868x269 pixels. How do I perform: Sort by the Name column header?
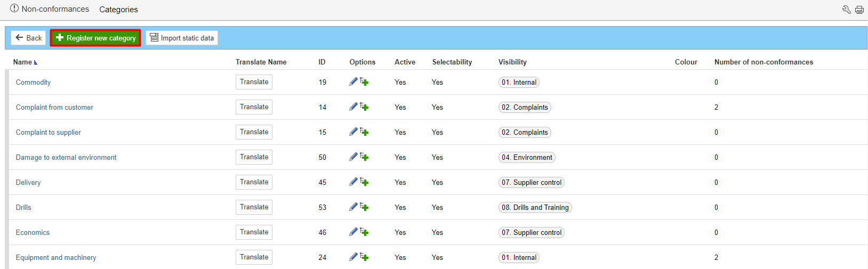22,62
